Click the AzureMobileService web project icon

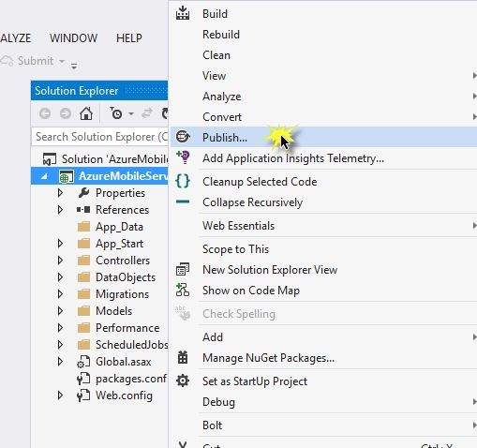coord(67,176)
